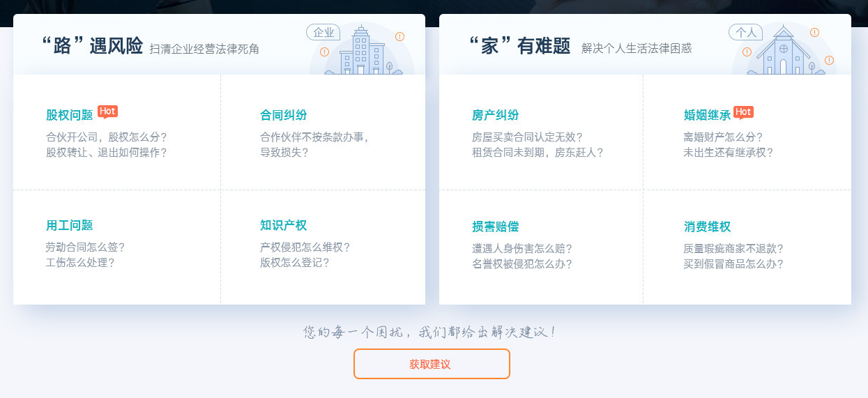Click the “路”遇风险 card heading
Screen dimensions: 868x398
point(92,47)
